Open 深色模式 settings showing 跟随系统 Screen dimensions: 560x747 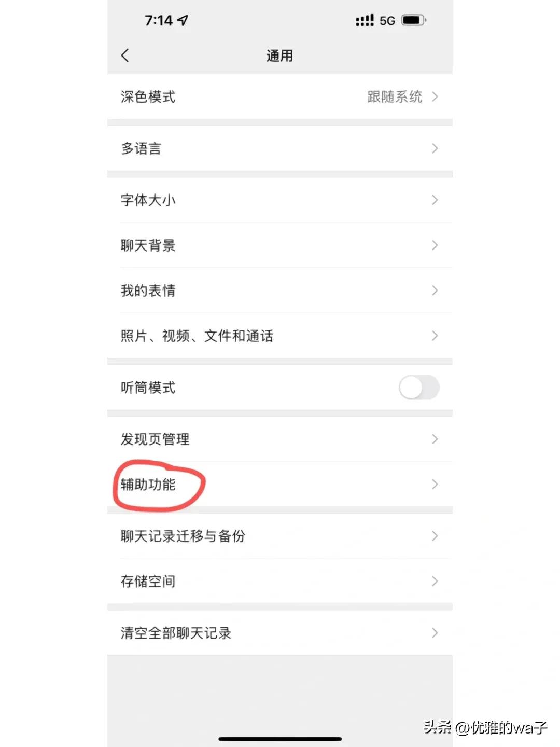[x=280, y=96]
